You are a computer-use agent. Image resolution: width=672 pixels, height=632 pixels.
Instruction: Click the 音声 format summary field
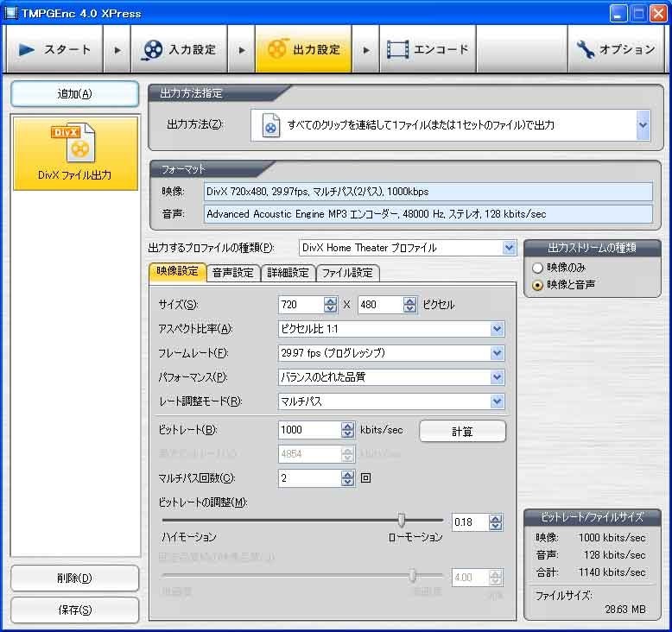tap(428, 214)
